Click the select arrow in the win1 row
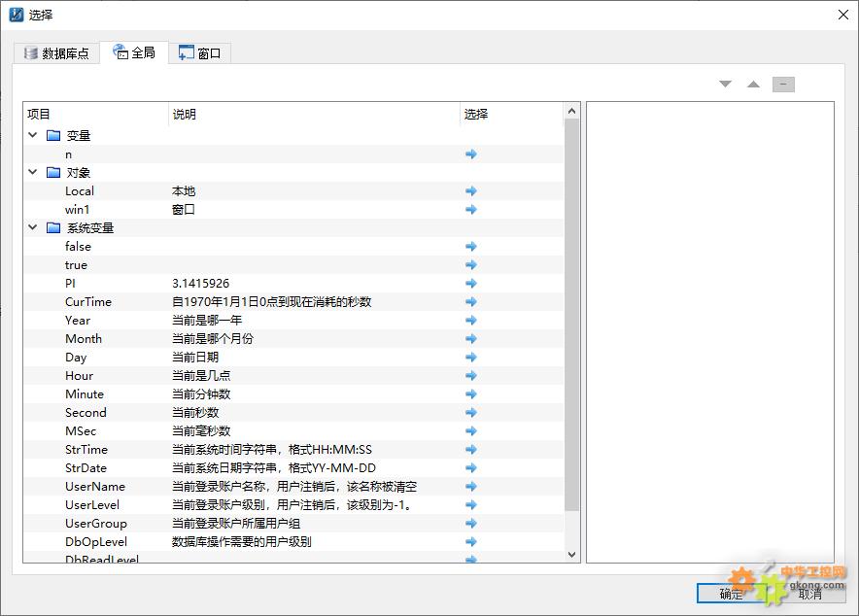 coord(471,210)
